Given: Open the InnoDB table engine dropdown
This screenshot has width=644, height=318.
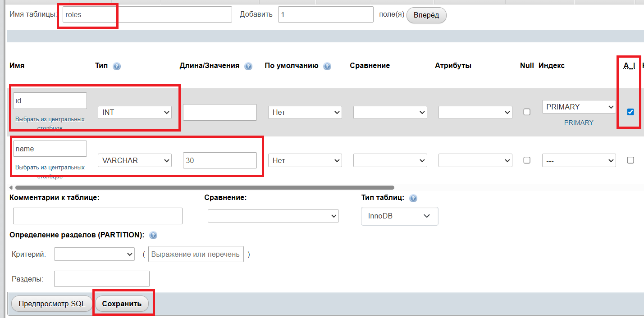Looking at the screenshot, I should (399, 216).
